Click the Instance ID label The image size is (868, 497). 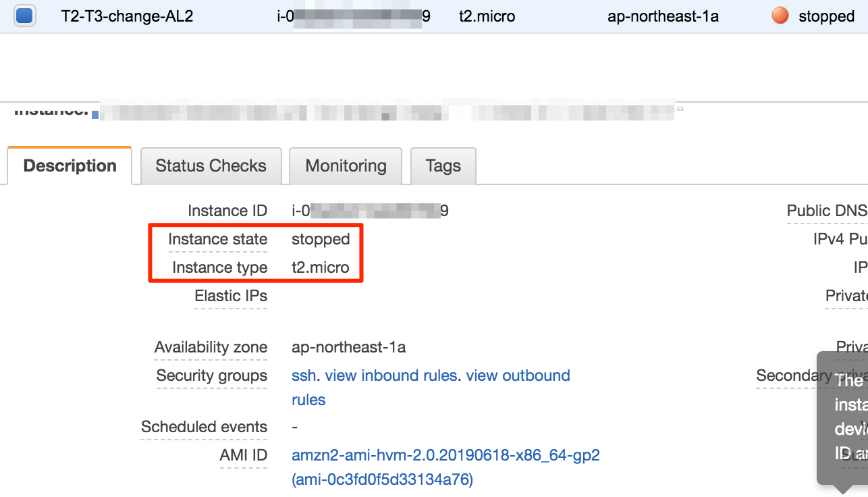coord(227,211)
